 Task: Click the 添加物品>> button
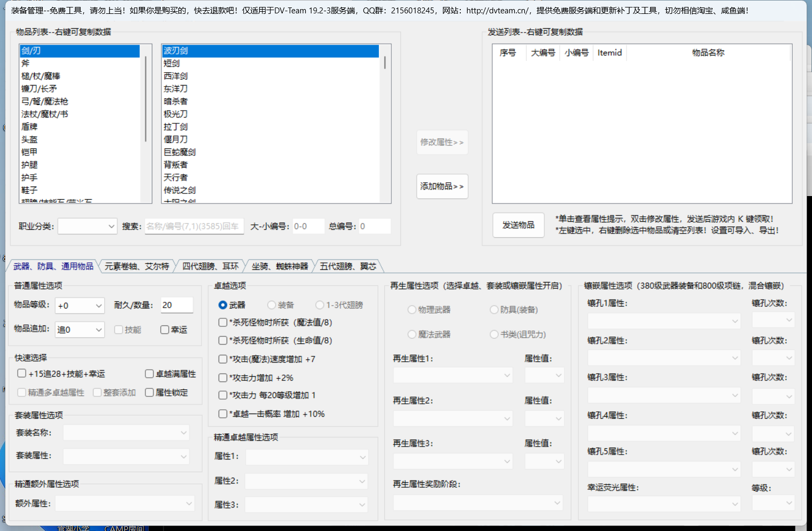click(442, 186)
